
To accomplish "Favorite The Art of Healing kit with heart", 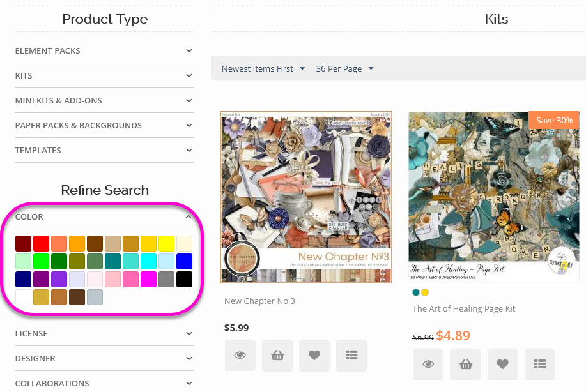I will (502, 364).
